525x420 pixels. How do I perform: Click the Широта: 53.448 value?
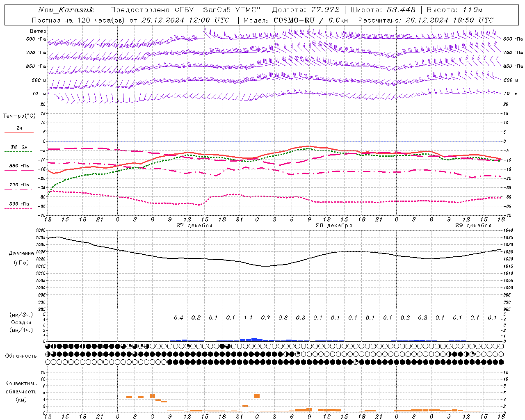click(383, 10)
